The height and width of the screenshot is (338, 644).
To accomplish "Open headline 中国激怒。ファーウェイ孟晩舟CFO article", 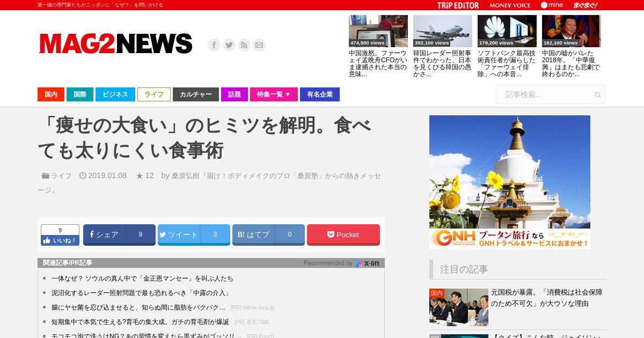I will point(378,64).
